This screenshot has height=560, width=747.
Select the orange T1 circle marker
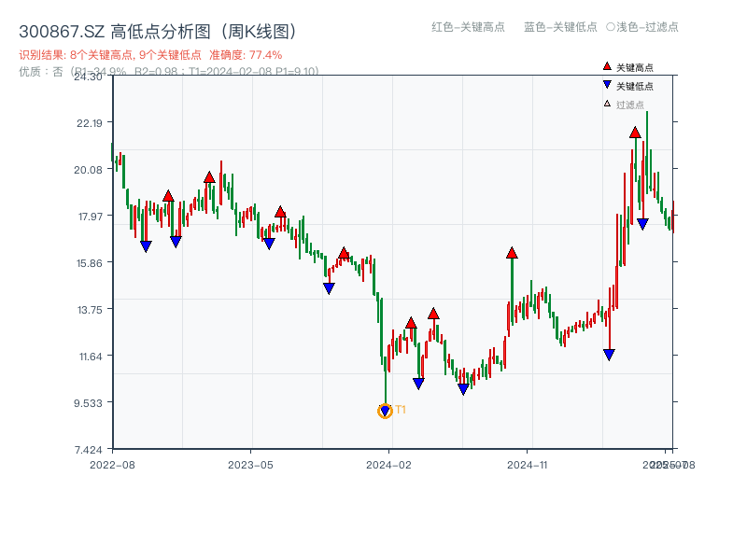(385, 411)
